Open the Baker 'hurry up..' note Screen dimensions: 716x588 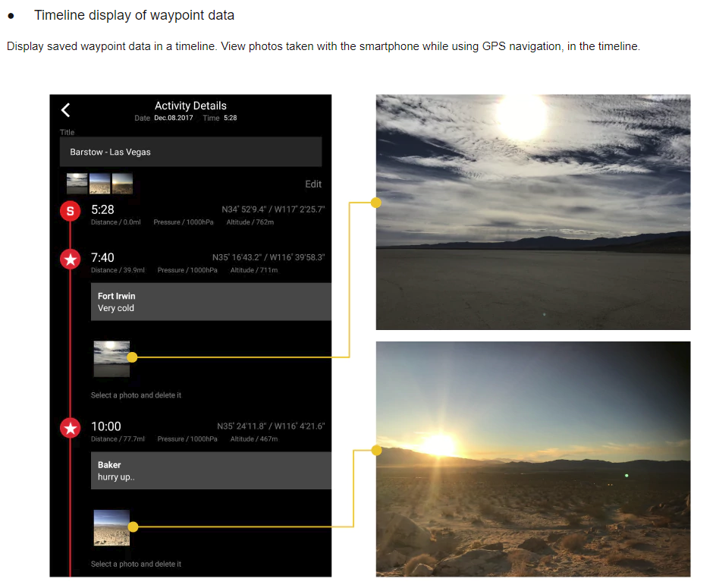click(x=211, y=470)
